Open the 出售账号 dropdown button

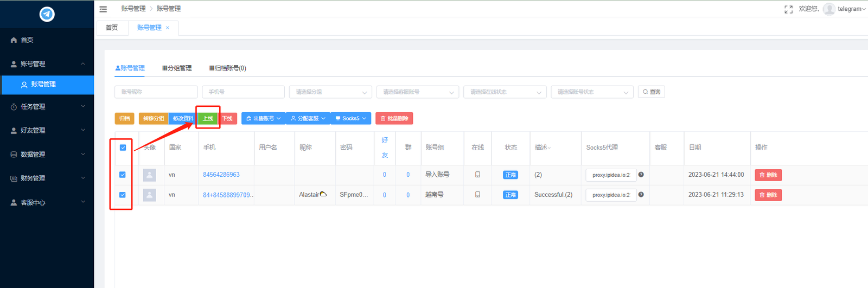tap(263, 118)
